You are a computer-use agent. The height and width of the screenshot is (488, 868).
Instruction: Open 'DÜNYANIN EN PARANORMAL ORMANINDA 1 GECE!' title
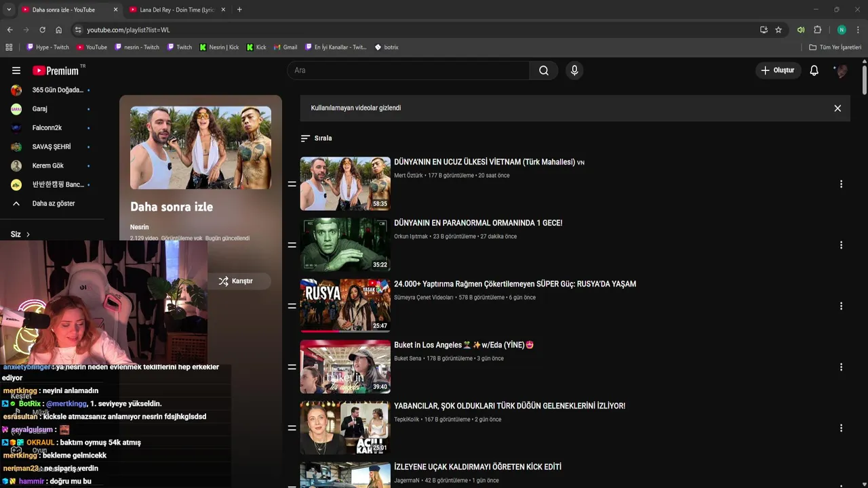tap(478, 223)
